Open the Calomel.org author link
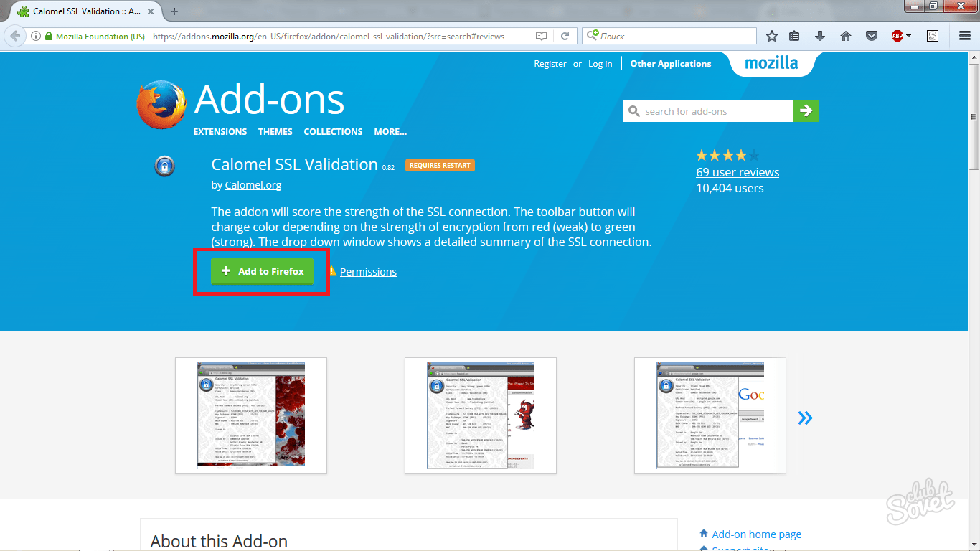 point(253,185)
